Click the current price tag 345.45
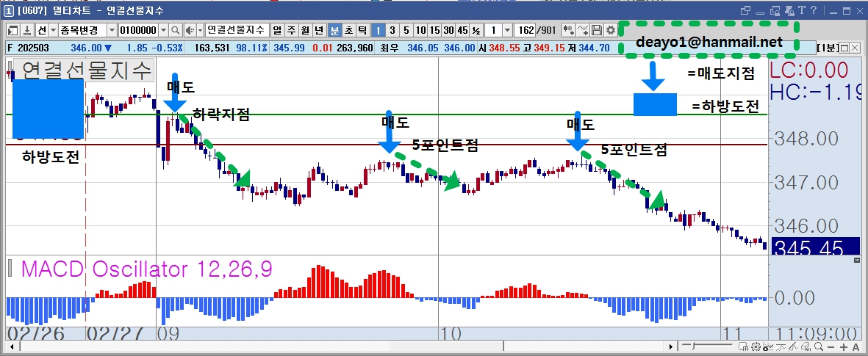 814,247
